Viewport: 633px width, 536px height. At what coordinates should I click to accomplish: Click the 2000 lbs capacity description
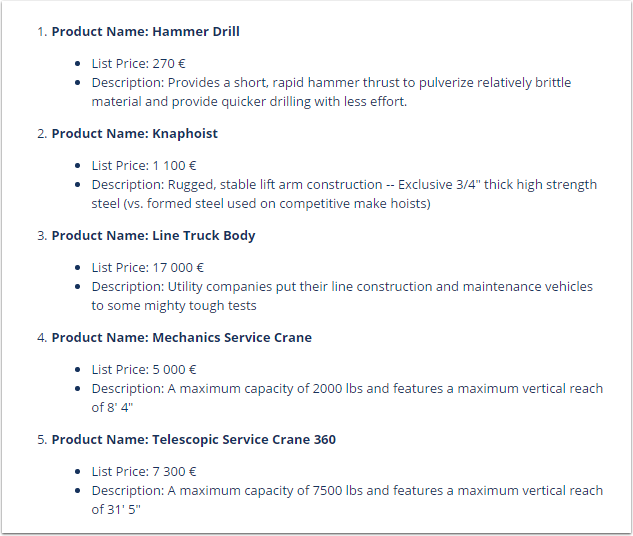coord(347,398)
